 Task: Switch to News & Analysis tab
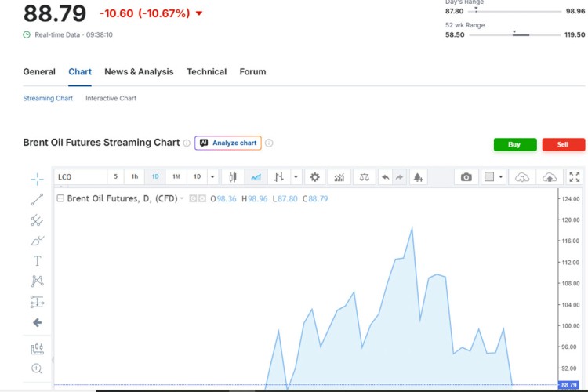139,72
